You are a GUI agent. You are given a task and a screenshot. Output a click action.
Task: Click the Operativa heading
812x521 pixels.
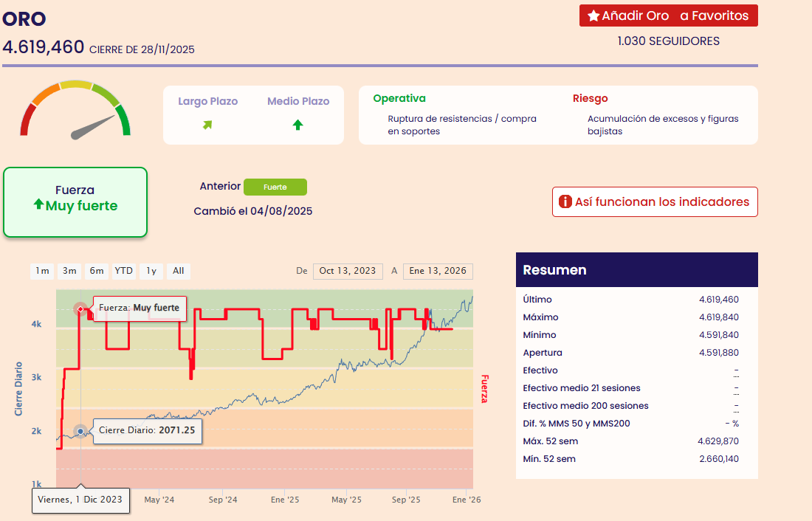coord(399,98)
